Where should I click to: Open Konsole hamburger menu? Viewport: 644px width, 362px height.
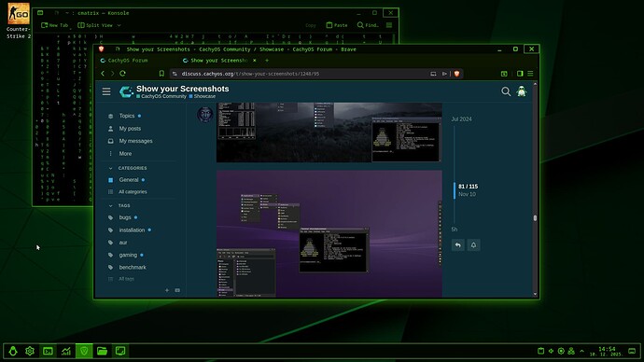(389, 25)
